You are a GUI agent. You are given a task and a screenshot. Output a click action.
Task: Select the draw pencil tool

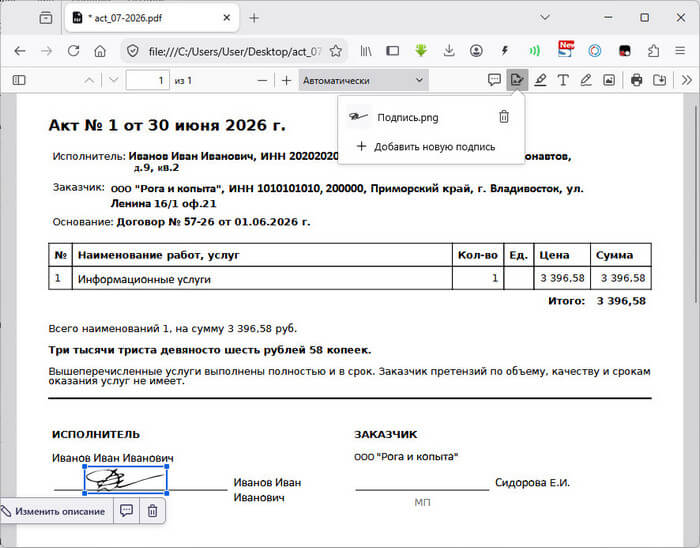click(586, 80)
